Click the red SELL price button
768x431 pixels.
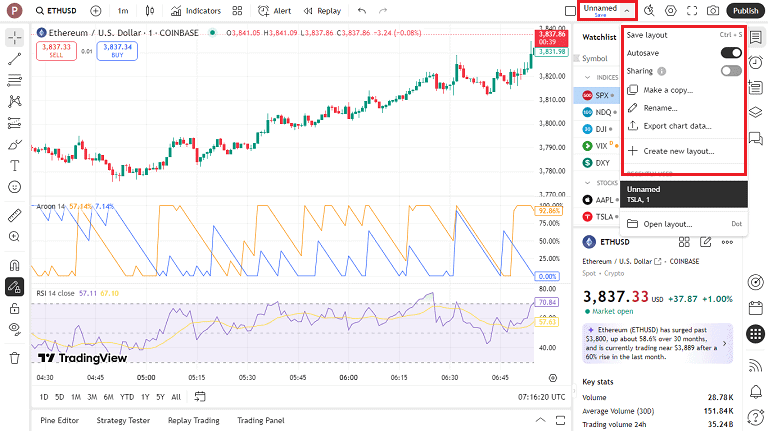coord(56,50)
